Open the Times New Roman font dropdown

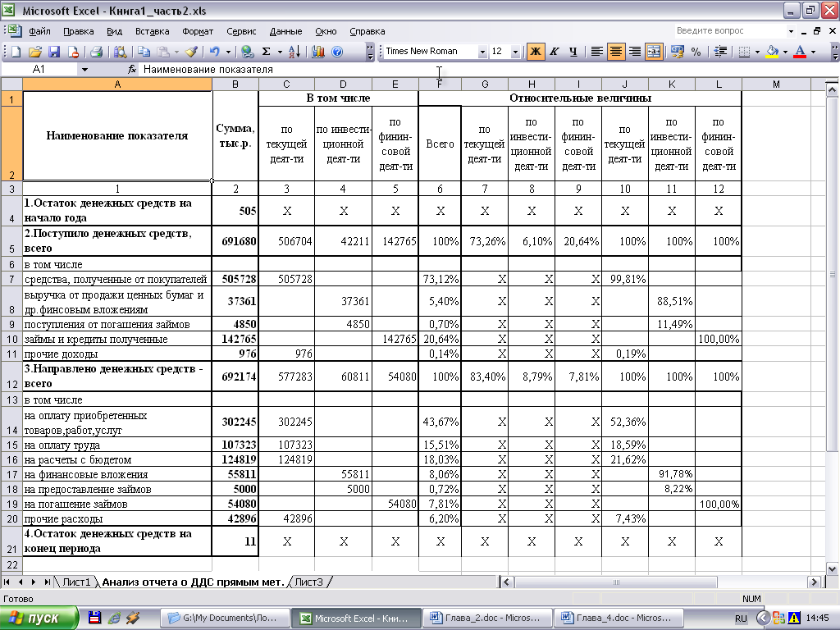(482, 52)
